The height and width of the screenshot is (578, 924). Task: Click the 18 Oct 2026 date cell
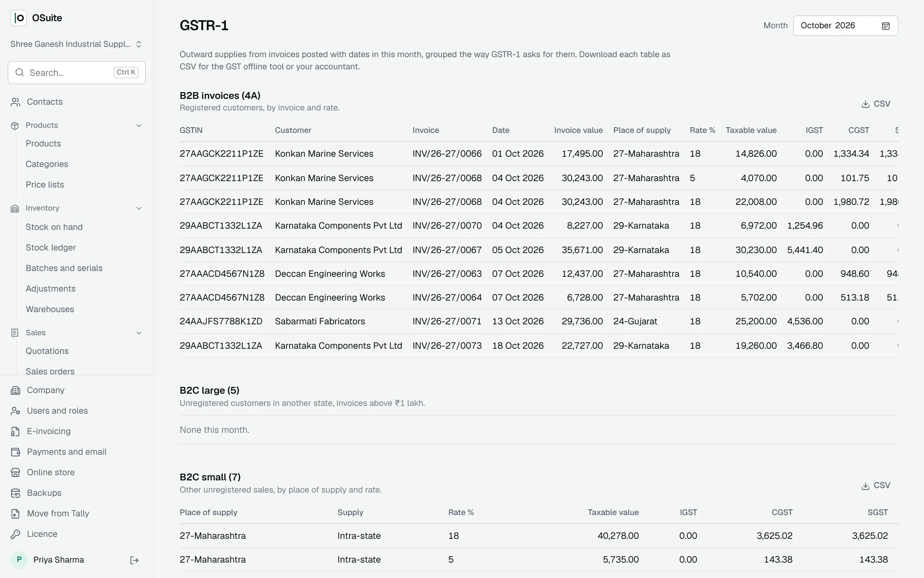tap(518, 346)
